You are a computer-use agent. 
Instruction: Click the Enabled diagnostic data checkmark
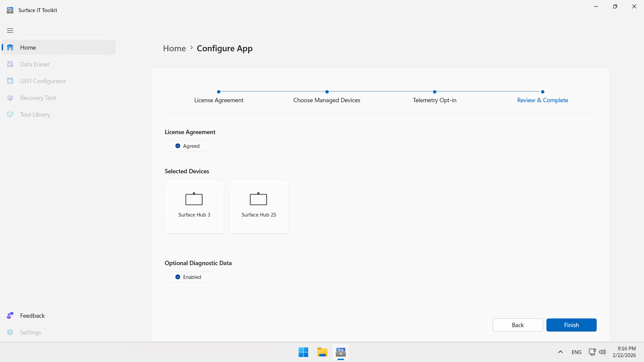[x=178, y=277]
